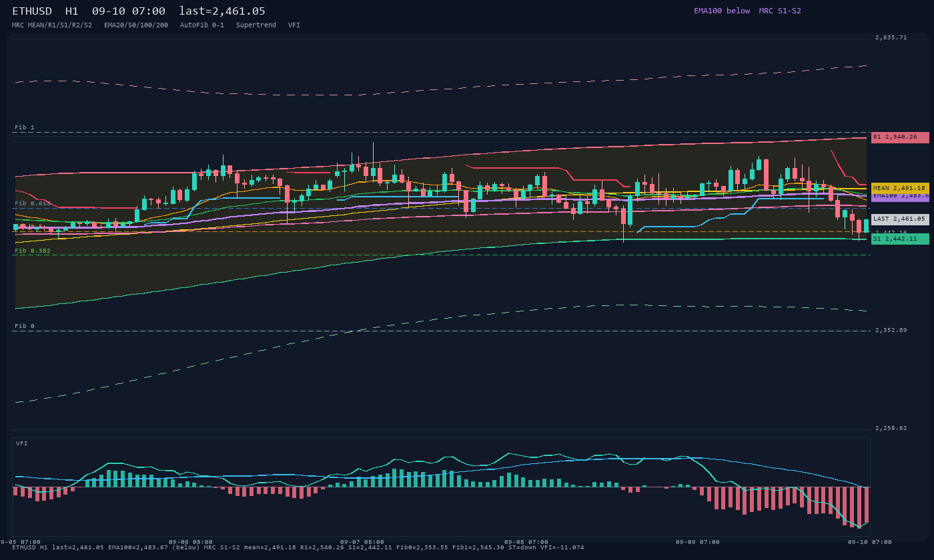The width and height of the screenshot is (934, 560).
Task: Select the MRC MEAN/R1/S1/R2/S2 legend entry
Action: click(x=52, y=25)
